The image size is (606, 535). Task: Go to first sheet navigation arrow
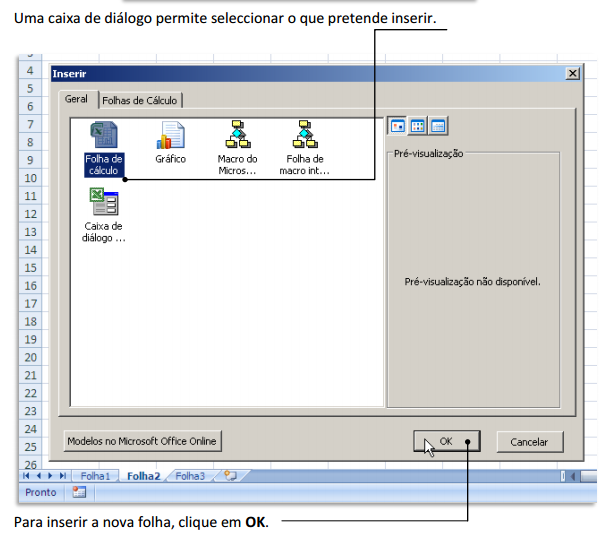tap(28, 476)
